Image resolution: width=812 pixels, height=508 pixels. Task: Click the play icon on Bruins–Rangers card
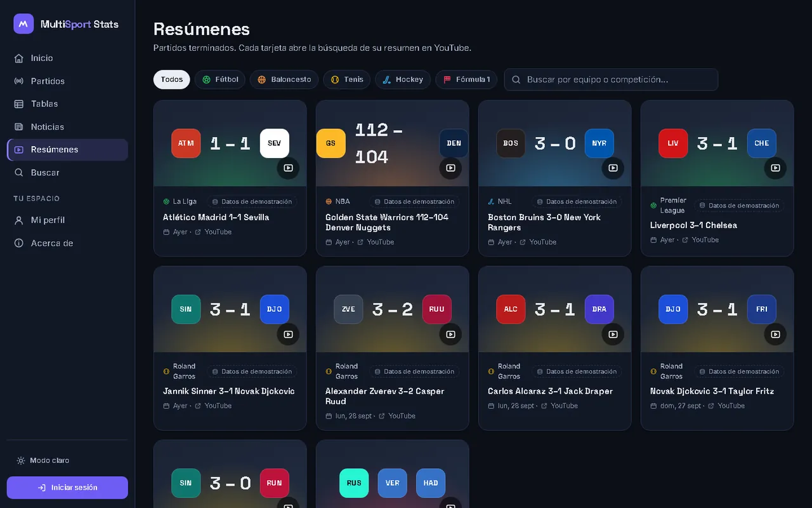coord(613,168)
